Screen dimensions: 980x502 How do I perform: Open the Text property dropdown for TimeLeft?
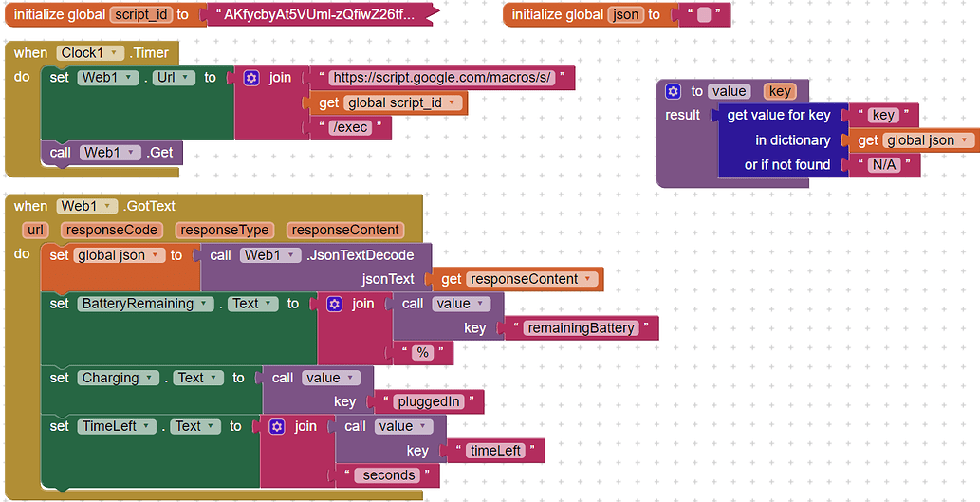point(195,426)
